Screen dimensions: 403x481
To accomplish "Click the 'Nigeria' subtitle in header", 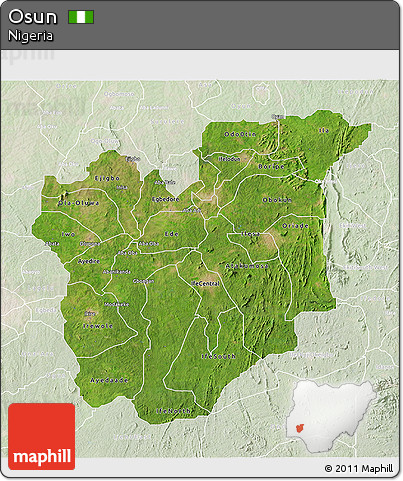I will point(30,36).
